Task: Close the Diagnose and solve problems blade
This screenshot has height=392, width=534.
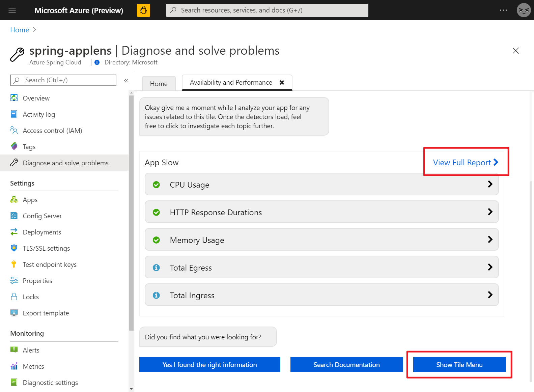Action: [515, 51]
